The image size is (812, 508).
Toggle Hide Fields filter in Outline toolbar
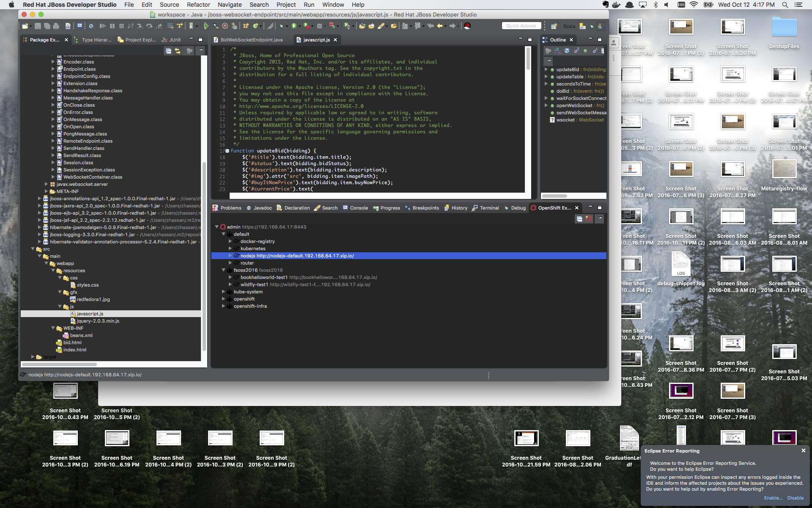pos(567,51)
